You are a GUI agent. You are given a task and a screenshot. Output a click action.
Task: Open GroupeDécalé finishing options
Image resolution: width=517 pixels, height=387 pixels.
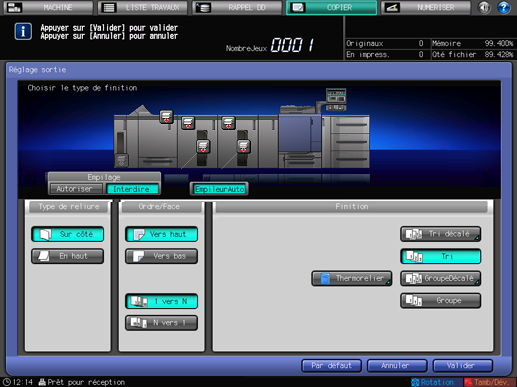click(440, 278)
